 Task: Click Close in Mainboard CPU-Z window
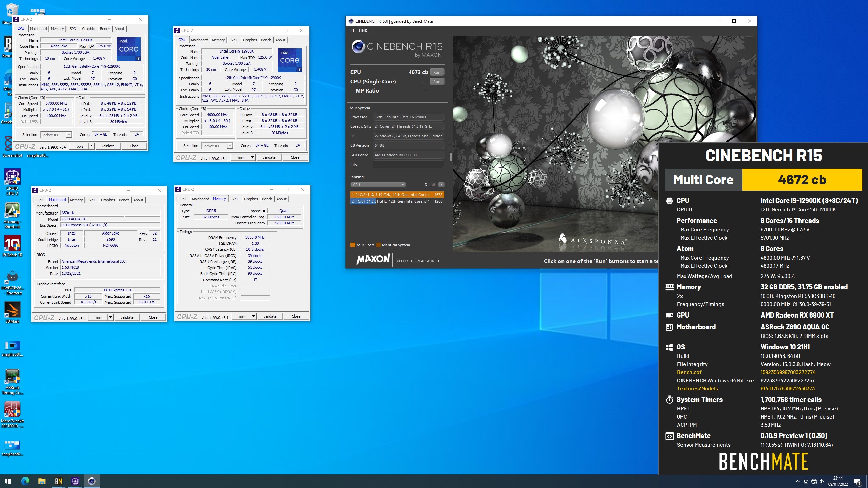153,317
